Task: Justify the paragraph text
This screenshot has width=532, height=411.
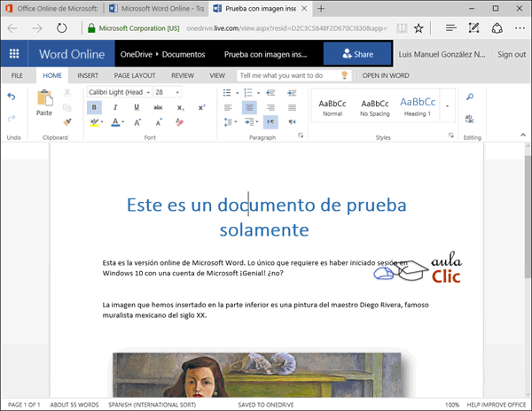Action: point(292,107)
